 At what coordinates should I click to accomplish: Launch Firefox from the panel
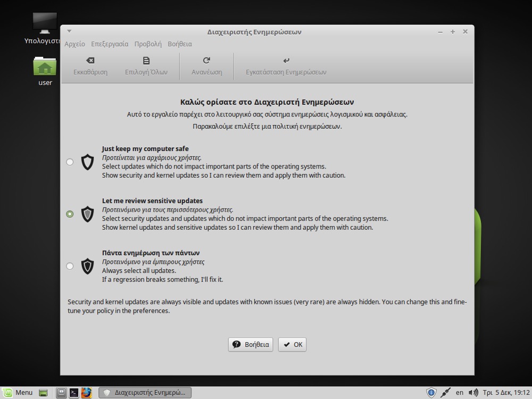coord(86,393)
